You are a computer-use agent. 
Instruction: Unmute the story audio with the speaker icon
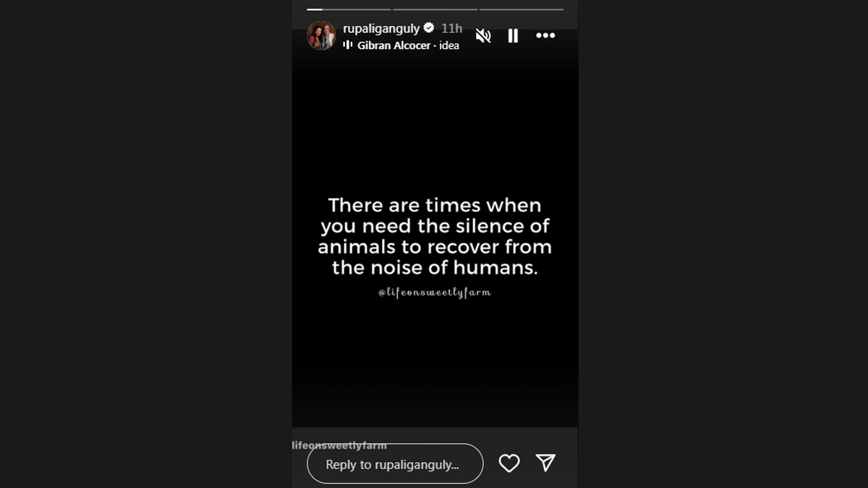click(x=483, y=35)
